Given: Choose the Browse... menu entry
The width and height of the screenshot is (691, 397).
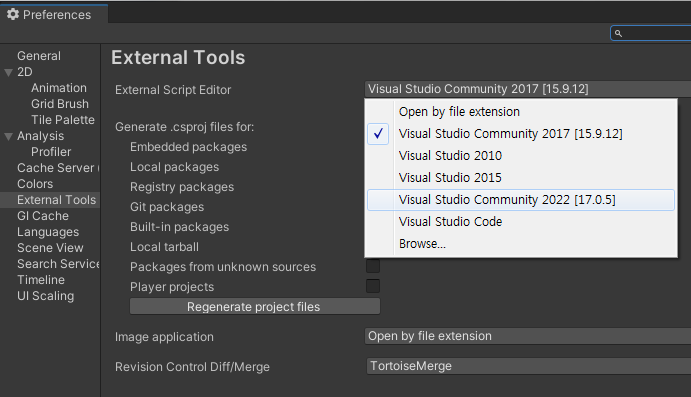Looking at the screenshot, I should tap(521, 244).
